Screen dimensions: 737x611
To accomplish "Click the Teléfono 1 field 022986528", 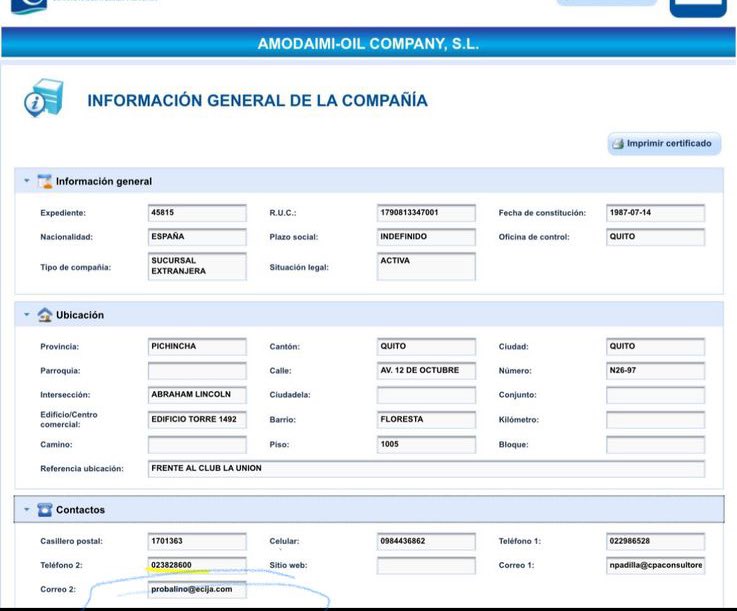I will 655,541.
